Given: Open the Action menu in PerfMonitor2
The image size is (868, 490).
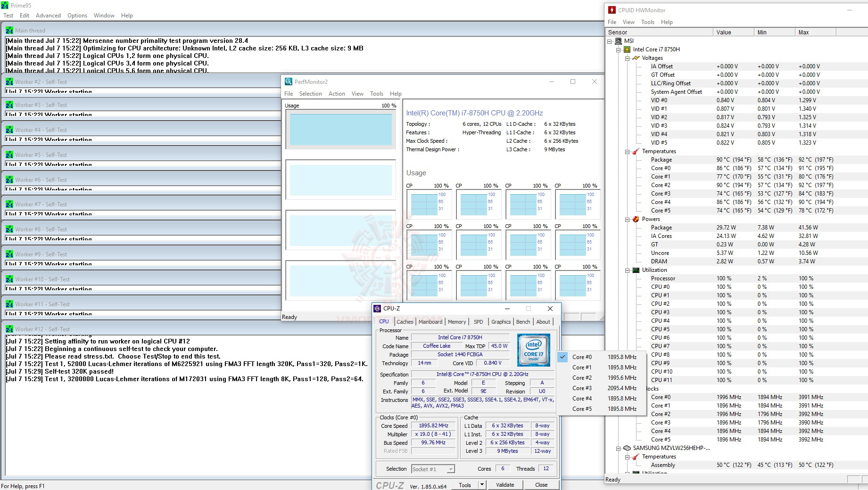Looking at the screenshot, I should (x=337, y=94).
